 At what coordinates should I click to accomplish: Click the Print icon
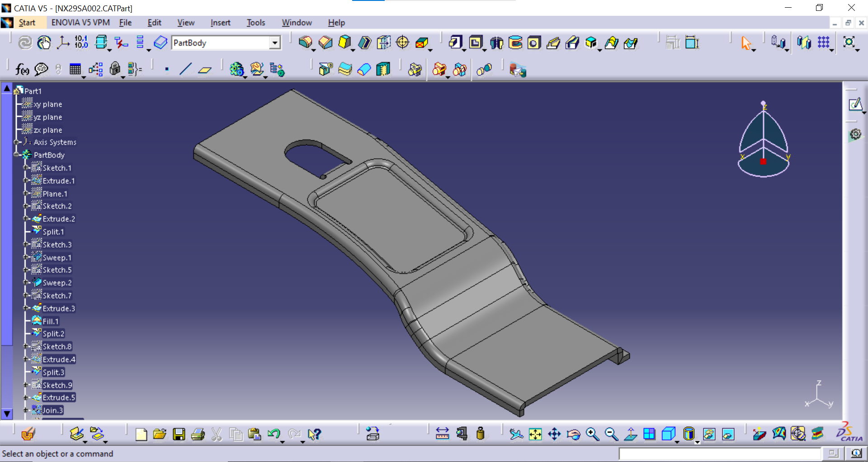[198, 434]
